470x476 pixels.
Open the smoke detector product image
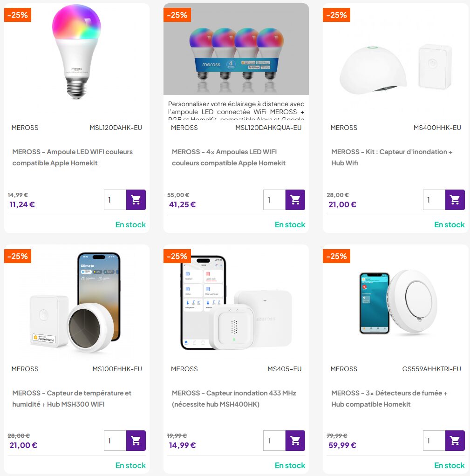click(x=395, y=303)
